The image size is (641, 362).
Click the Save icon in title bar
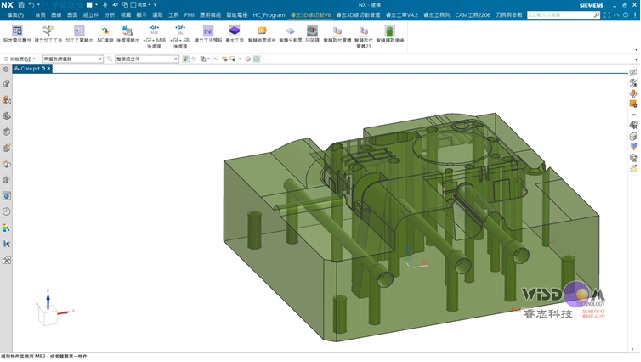tap(22, 5)
